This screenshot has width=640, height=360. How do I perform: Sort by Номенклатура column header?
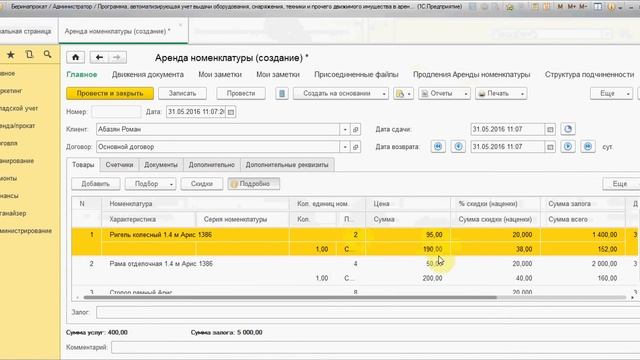195,204
